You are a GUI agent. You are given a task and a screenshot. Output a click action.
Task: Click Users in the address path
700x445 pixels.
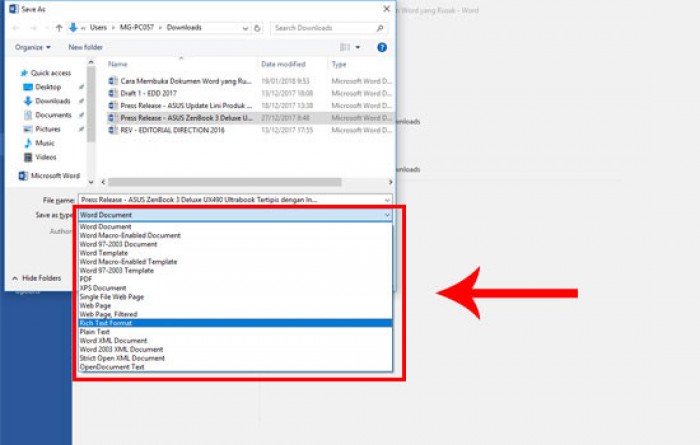pos(98,28)
